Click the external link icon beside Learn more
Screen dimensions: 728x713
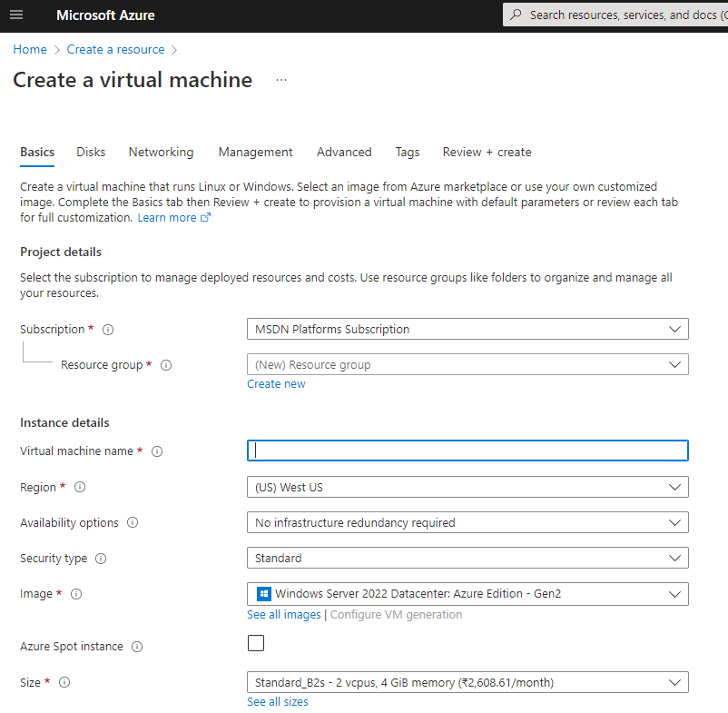205,217
